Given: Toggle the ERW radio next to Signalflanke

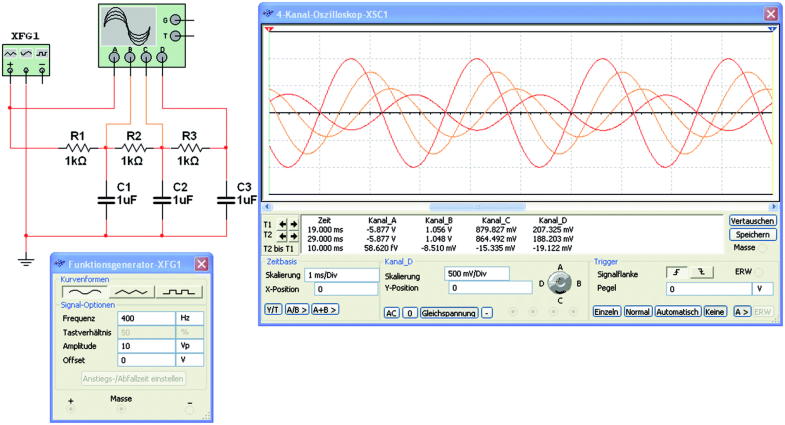Looking at the screenshot, I should coord(759,272).
